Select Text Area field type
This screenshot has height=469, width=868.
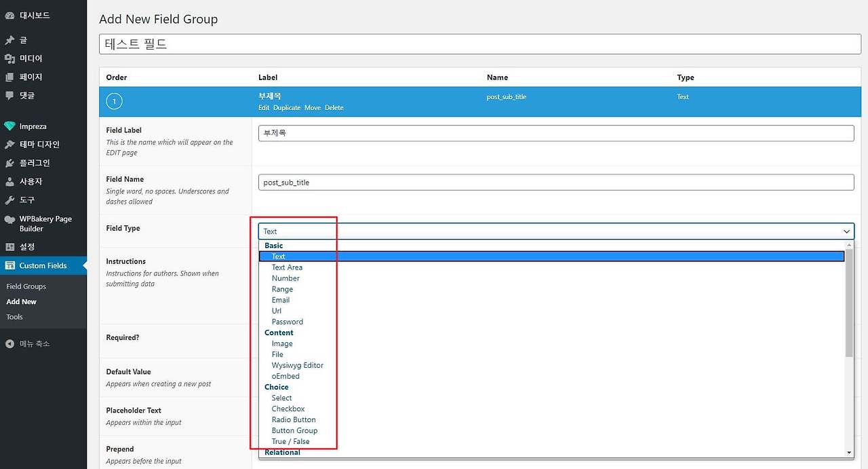pos(552,267)
